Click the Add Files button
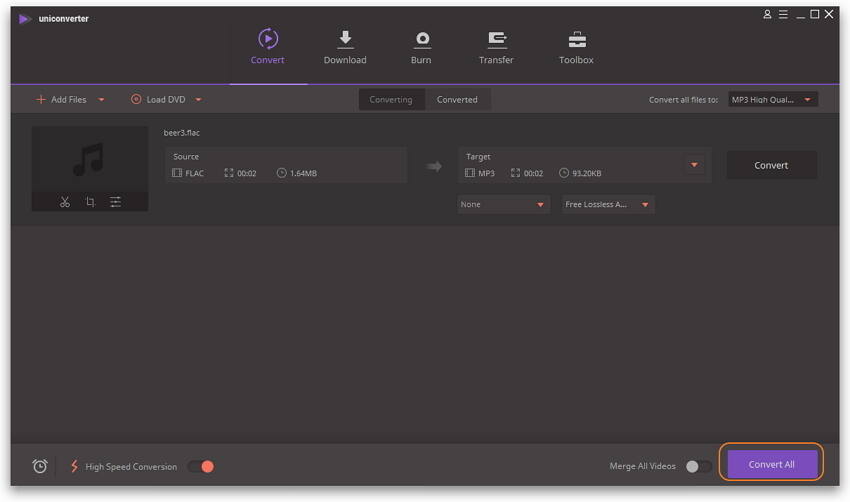 pos(61,100)
